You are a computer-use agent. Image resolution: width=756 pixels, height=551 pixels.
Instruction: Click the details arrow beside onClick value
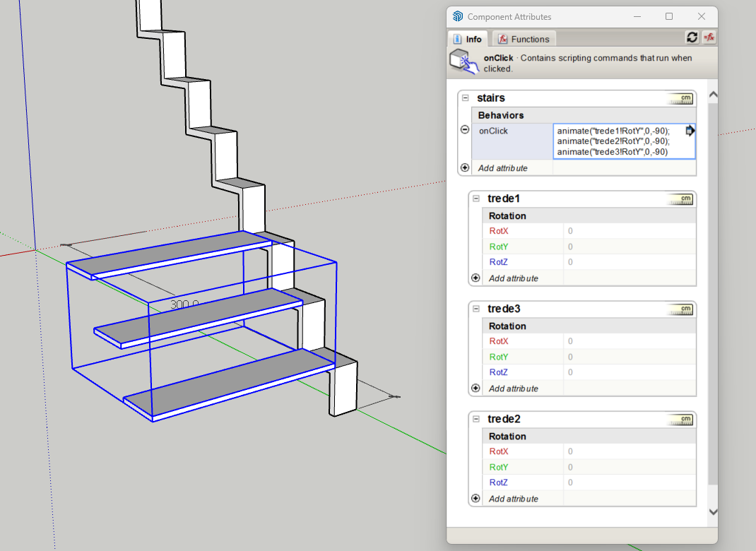(x=690, y=131)
